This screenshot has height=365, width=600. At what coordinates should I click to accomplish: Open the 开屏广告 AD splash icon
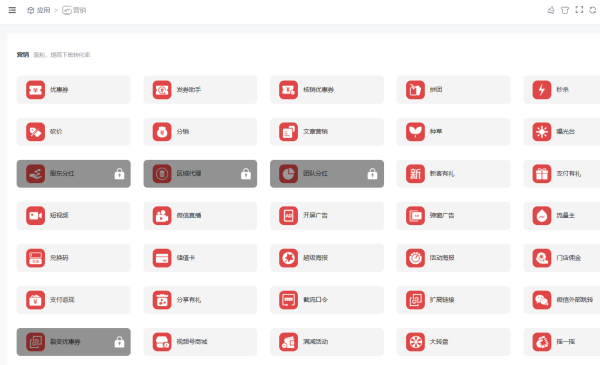(289, 216)
